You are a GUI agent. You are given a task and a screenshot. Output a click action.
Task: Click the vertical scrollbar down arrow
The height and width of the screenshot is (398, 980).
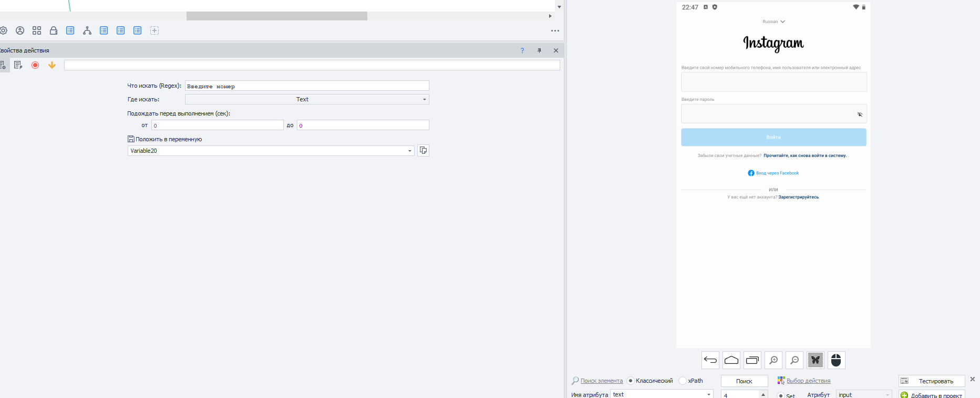[x=559, y=7]
